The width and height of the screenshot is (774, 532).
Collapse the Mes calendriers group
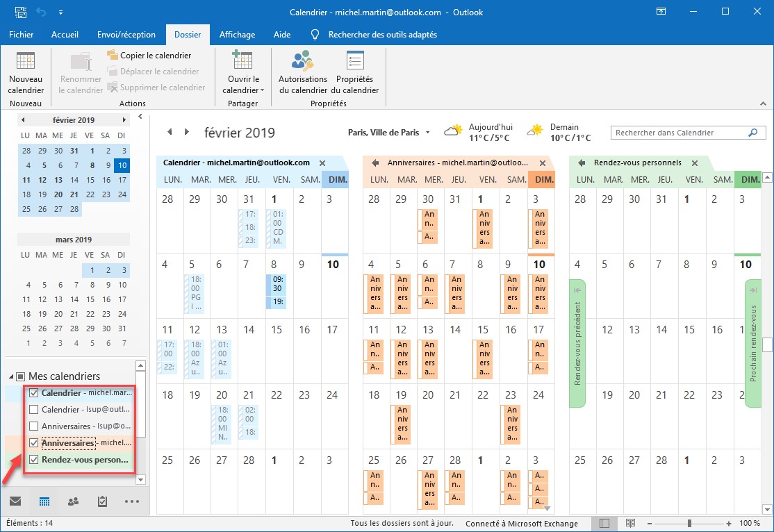click(x=12, y=376)
